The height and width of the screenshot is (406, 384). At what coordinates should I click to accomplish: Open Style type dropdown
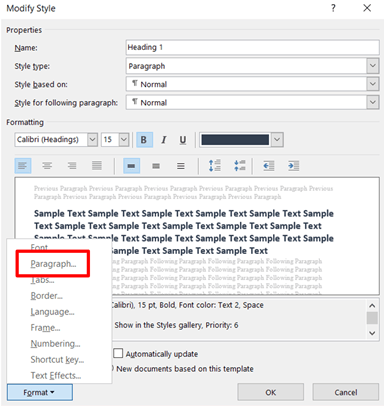373,66
